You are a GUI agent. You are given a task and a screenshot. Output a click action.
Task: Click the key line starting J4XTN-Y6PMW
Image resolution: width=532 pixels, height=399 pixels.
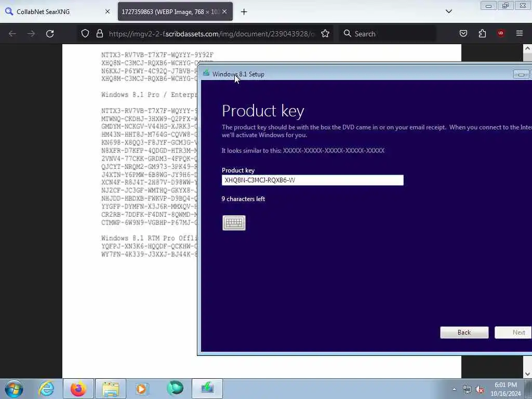149,175
